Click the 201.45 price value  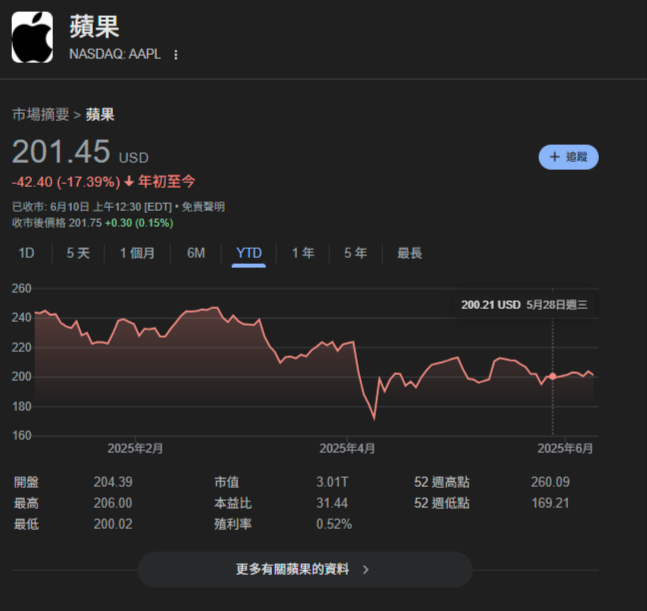pos(61,151)
